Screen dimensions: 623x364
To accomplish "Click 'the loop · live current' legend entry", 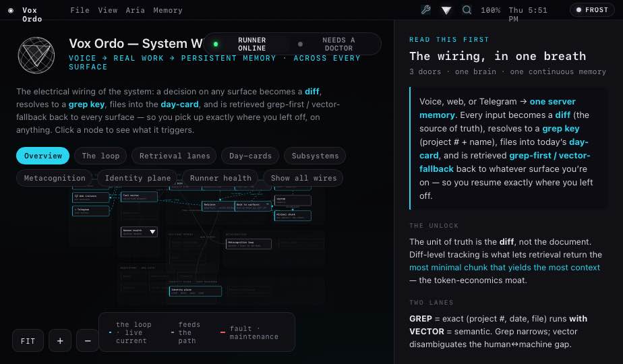I will (x=130, y=332).
